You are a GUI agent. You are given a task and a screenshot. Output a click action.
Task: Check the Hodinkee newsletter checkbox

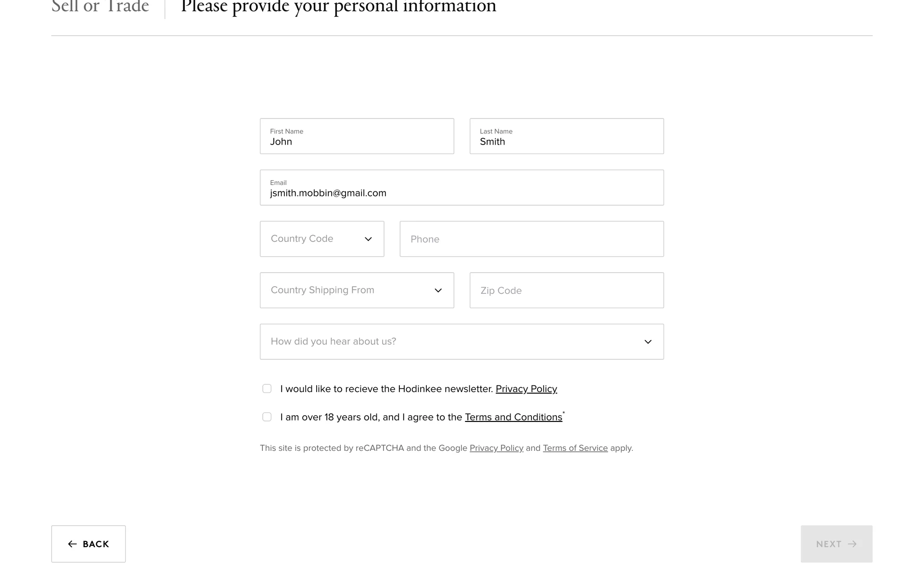tap(267, 389)
